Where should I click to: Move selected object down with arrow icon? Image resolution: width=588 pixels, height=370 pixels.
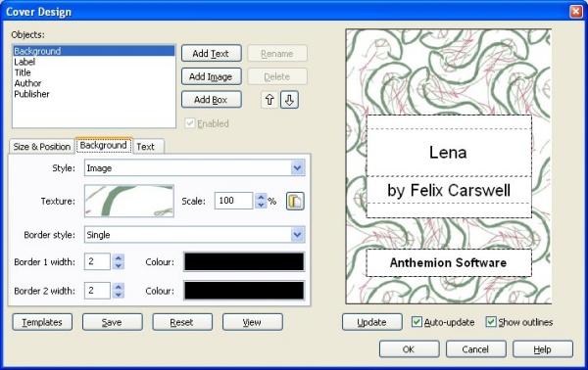(289, 100)
